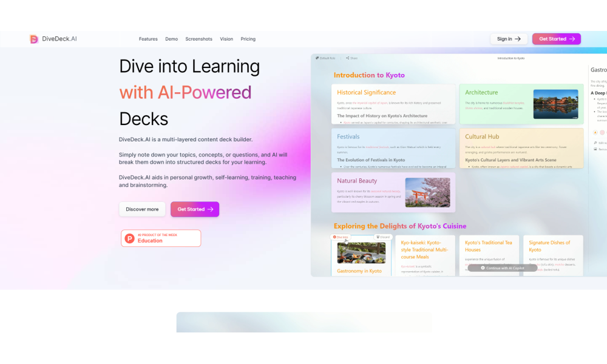
Task: Click The Evolution of Festivals in Kyoto
Action: coord(371,160)
